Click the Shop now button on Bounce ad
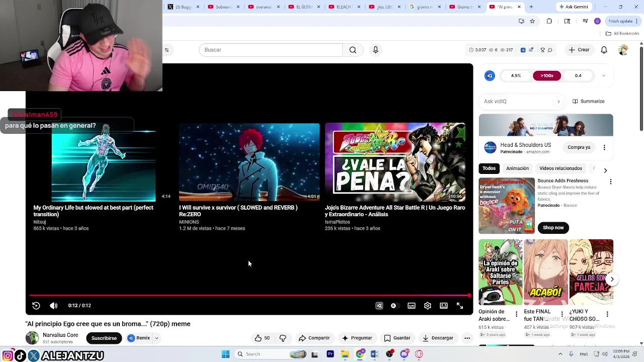 tap(553, 228)
